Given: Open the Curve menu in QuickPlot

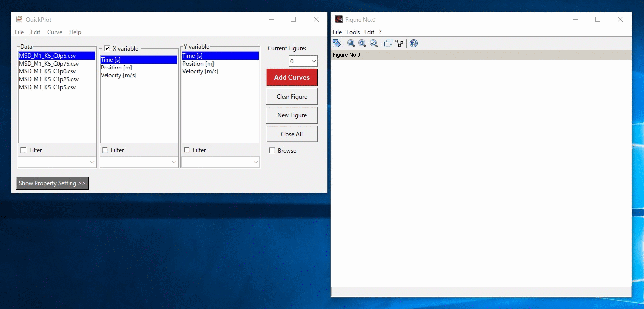Looking at the screenshot, I should pyautogui.click(x=55, y=32).
